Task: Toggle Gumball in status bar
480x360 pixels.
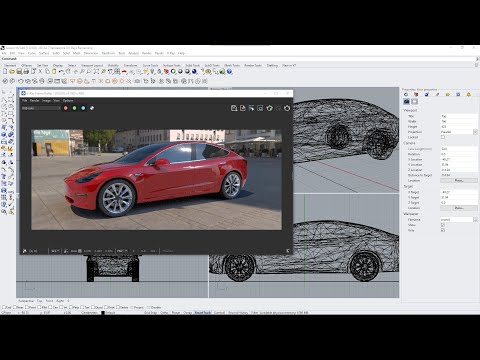Action: point(219,313)
